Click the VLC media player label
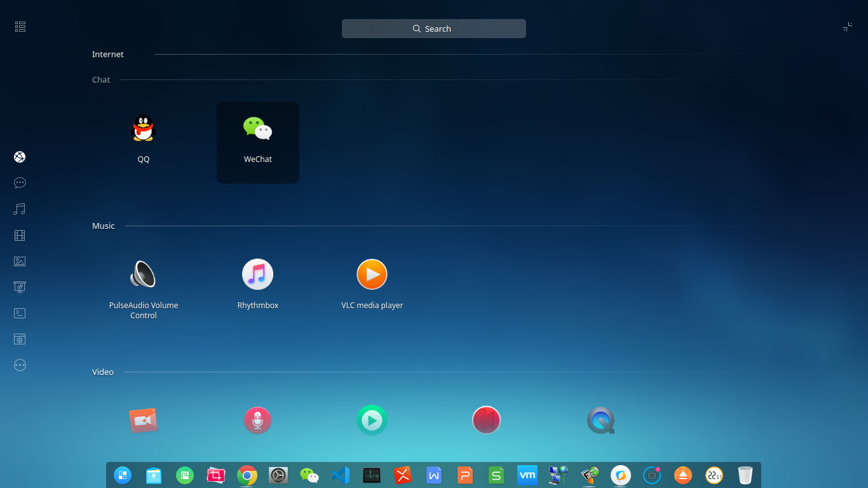The image size is (868, 488). [x=372, y=306]
